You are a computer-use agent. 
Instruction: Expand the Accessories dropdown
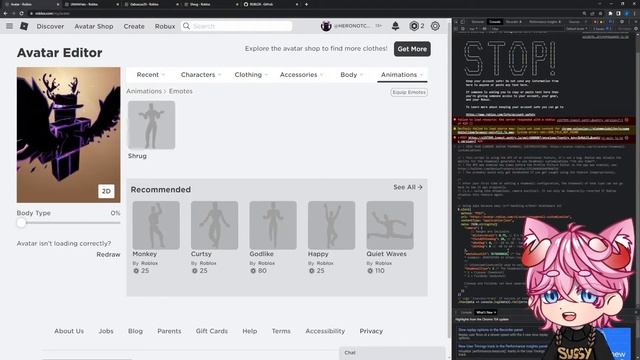pyautogui.click(x=301, y=75)
